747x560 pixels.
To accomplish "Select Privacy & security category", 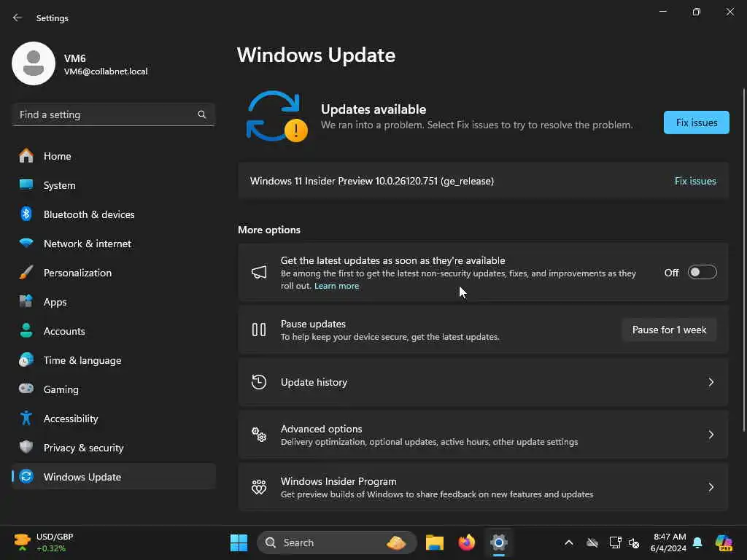I will 113,447.
